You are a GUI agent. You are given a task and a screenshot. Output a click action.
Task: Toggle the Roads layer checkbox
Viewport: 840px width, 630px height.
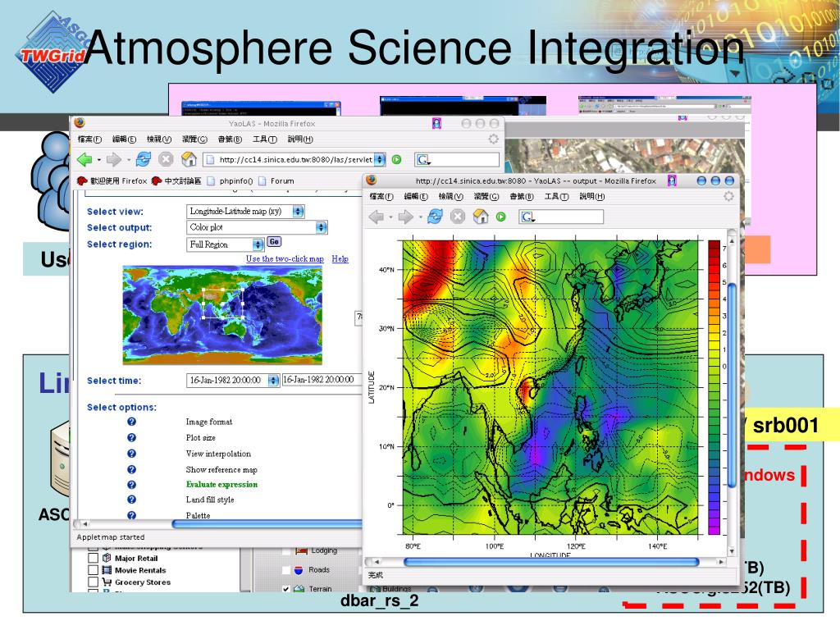pos(286,570)
